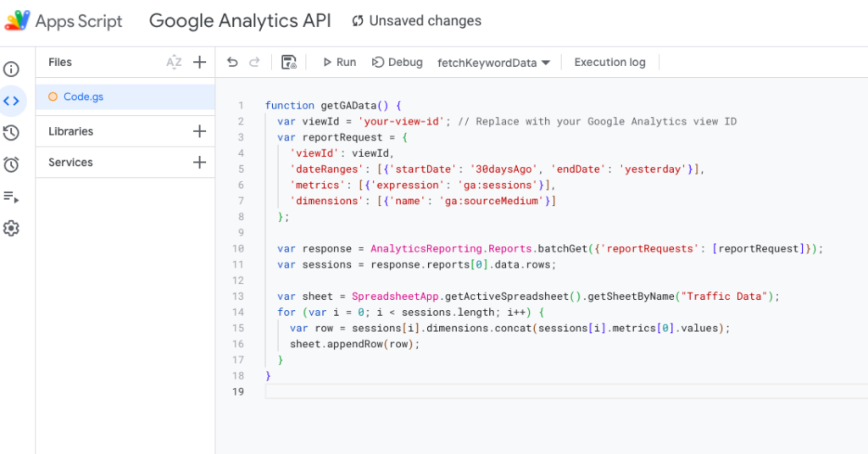Click getSheetByName on line 13

pyautogui.click(x=631, y=296)
